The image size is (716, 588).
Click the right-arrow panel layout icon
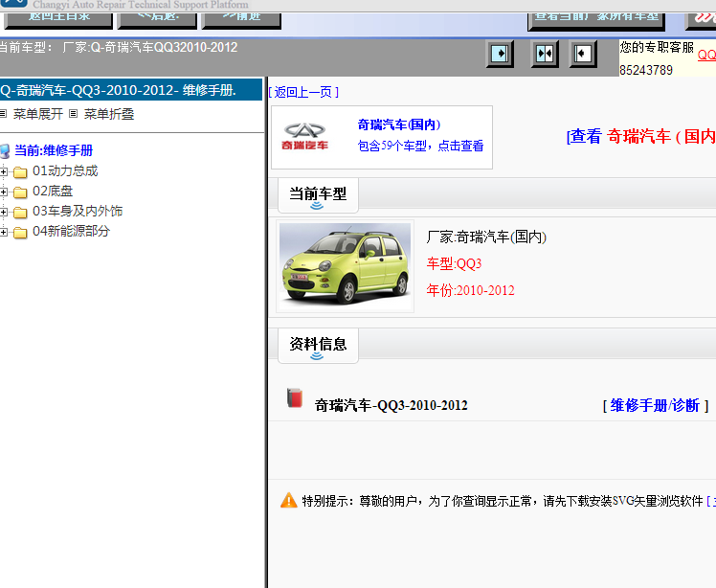tap(500, 54)
